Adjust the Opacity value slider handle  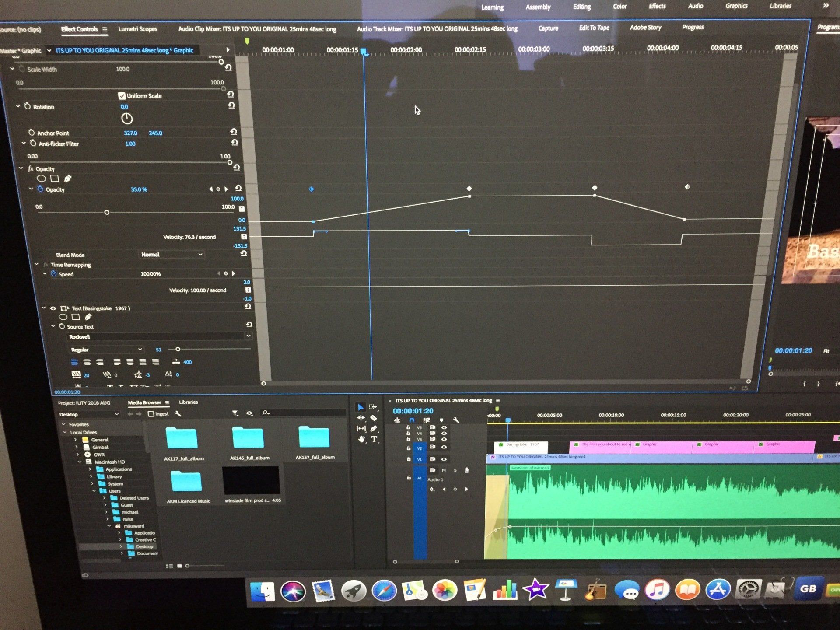click(107, 212)
